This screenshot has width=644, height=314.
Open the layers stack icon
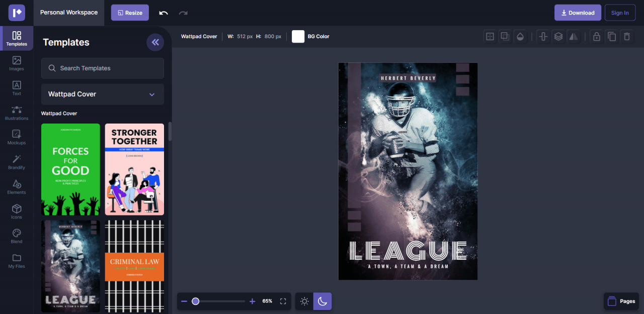tap(558, 37)
